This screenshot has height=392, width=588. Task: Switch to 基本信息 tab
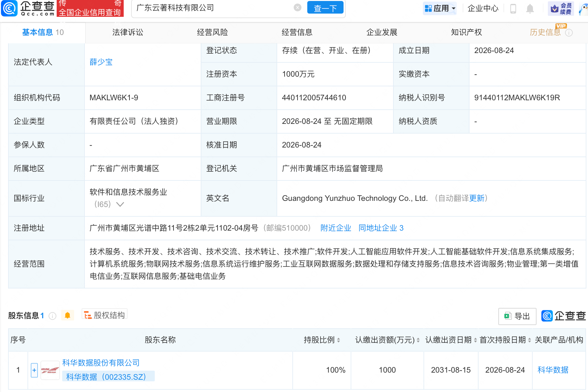(x=43, y=32)
